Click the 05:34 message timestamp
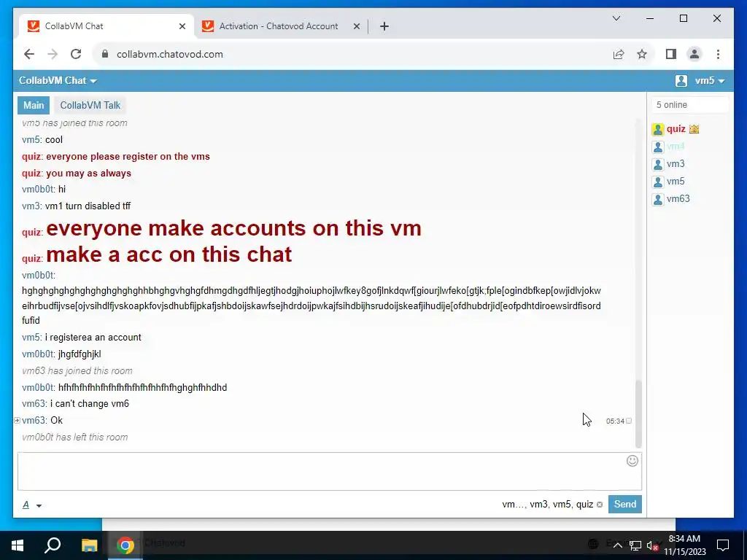 [614, 421]
